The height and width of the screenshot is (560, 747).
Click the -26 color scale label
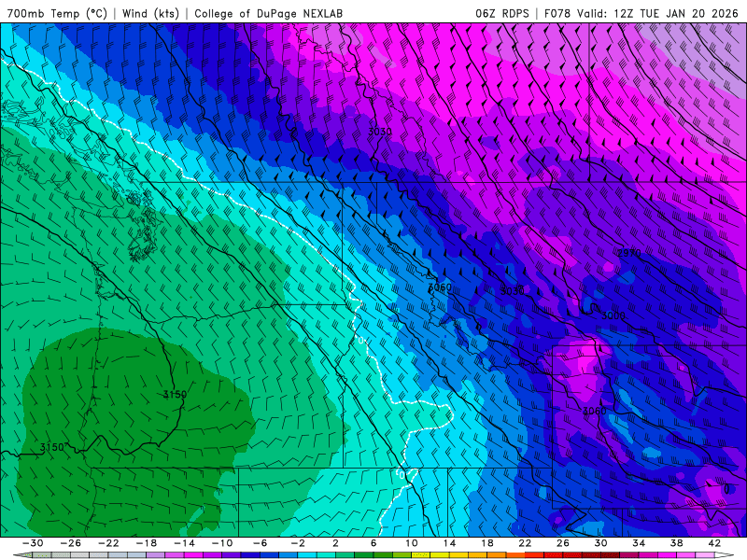tap(71, 543)
